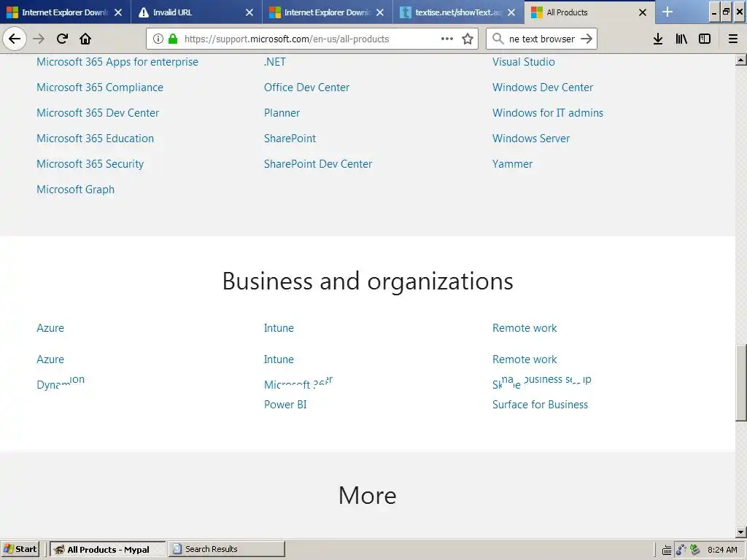Open Microsoft 365 Security link

[90, 164]
